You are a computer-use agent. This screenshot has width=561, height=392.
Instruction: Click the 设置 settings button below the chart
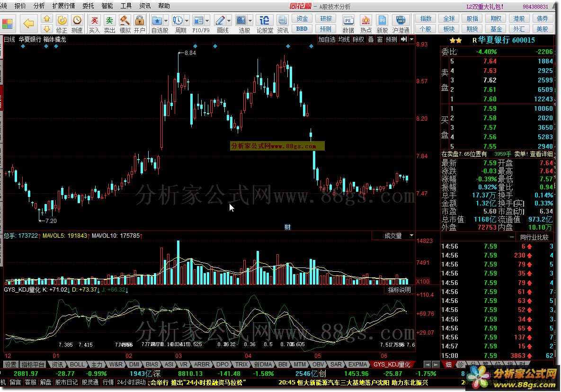[x=10, y=365]
